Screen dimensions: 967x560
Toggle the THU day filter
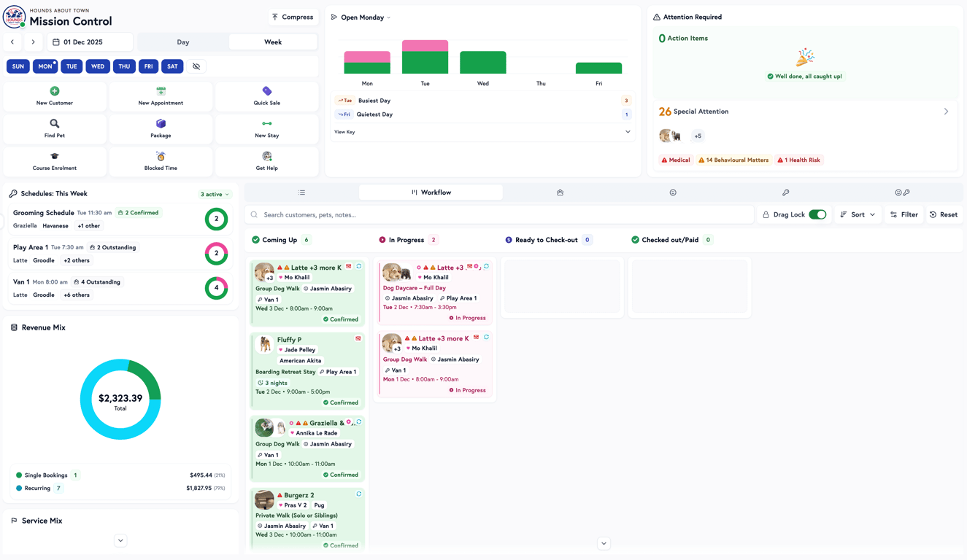[124, 66]
